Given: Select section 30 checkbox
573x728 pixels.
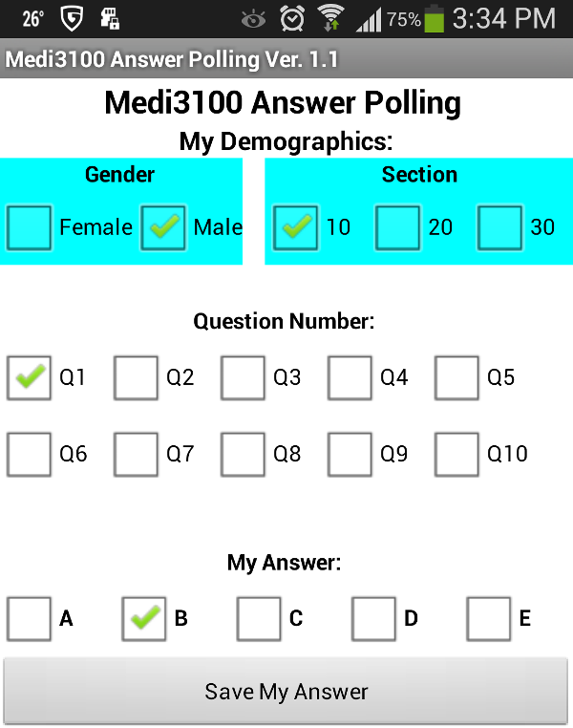Looking at the screenshot, I should 499,228.
